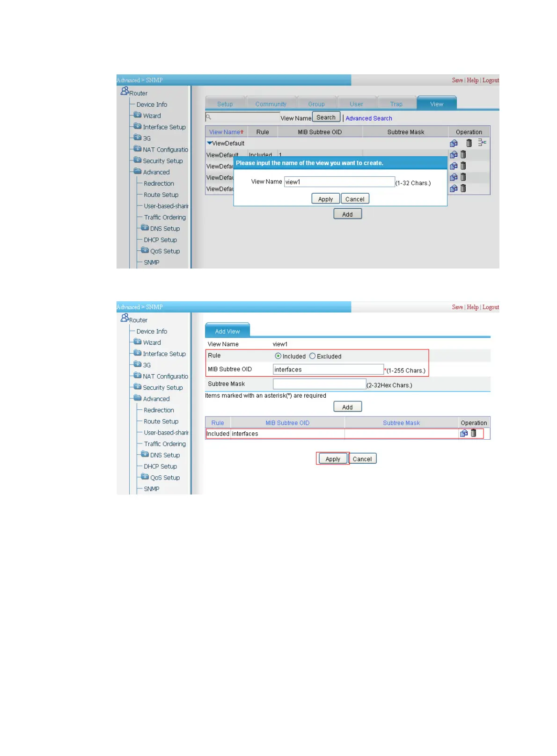Image resolution: width=557 pixels, height=756 pixels.
Task: Click the QoS Setup folder icon in view list screenshot
Action: [x=145, y=250]
